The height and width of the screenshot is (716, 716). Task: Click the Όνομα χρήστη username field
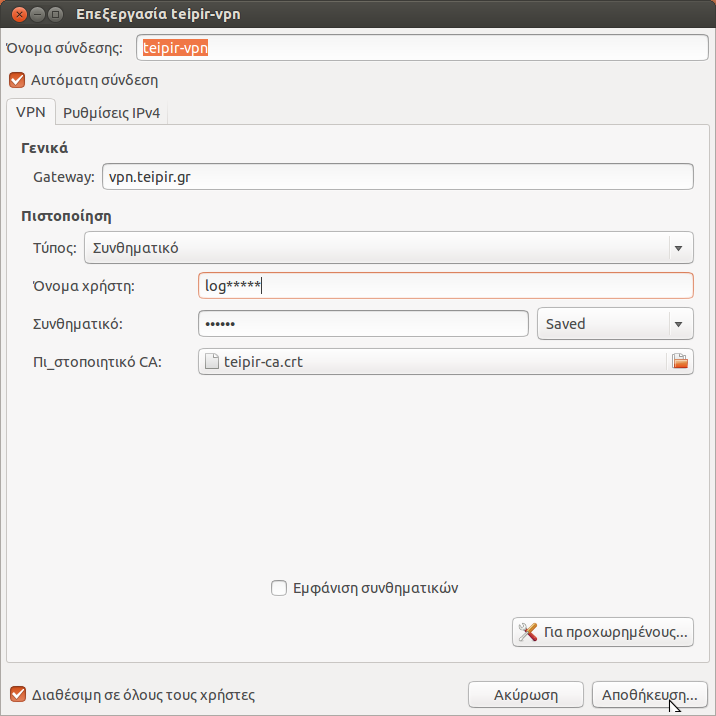(446, 286)
